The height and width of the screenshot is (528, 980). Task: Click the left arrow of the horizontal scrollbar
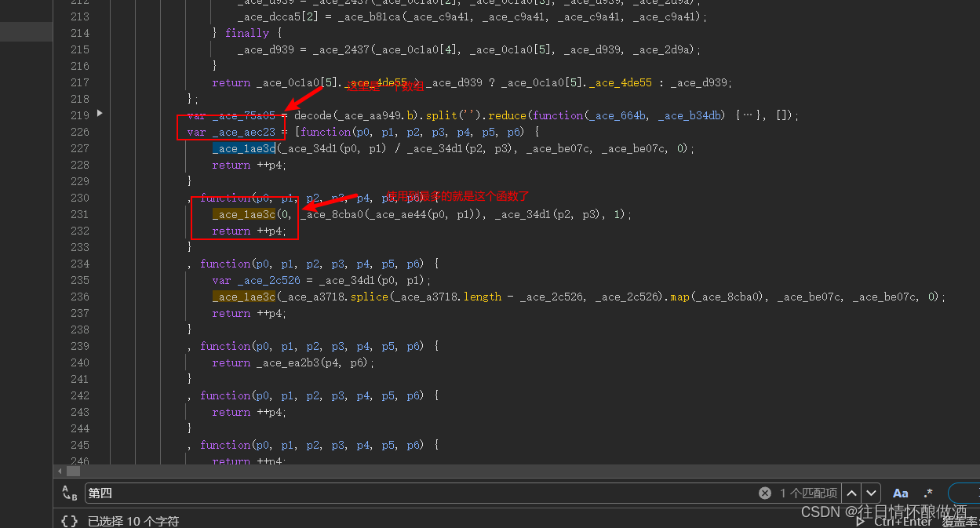pyautogui.click(x=60, y=472)
